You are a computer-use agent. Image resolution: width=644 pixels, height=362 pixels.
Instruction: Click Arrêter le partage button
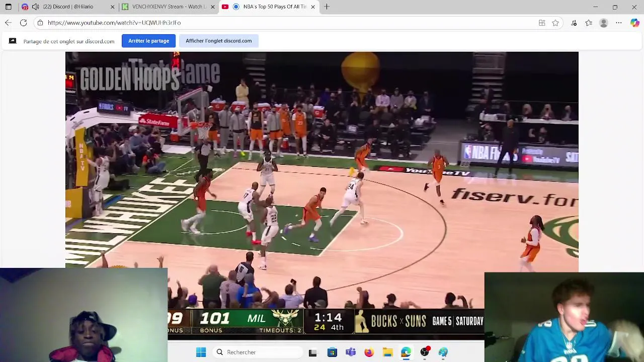148,41
